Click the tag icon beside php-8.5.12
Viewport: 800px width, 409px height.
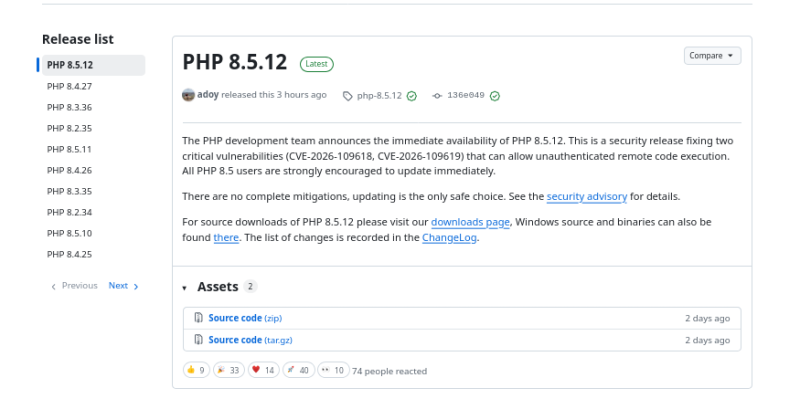pos(347,96)
